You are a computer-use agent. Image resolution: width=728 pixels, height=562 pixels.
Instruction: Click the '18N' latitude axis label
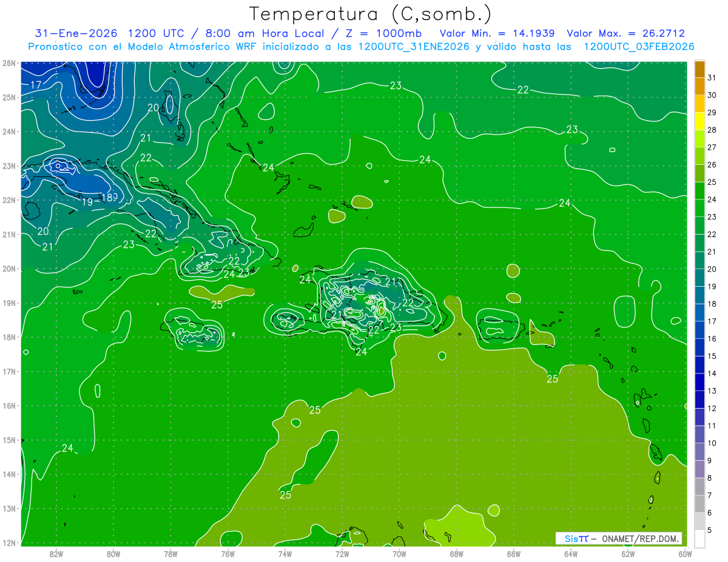[x=9, y=337]
